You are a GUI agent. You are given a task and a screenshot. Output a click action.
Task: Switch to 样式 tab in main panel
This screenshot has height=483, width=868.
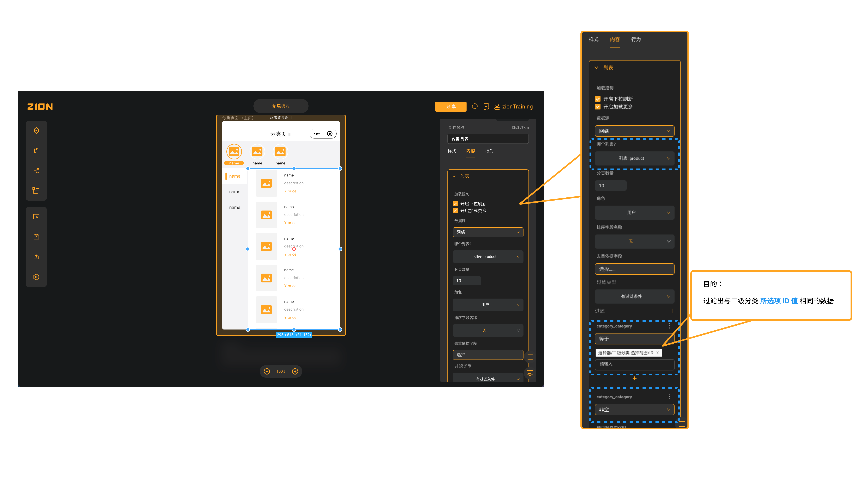452,151
